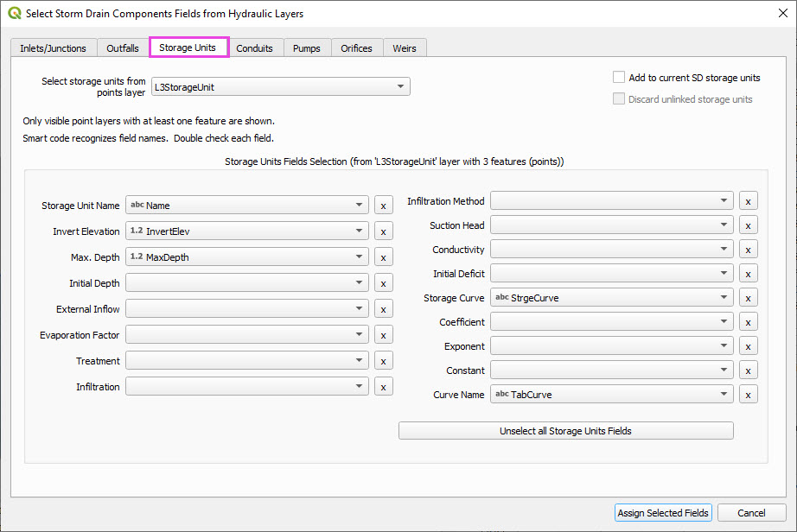This screenshot has height=532, width=797.
Task: Clear the Storage Unit Name field with x
Action: 383,206
